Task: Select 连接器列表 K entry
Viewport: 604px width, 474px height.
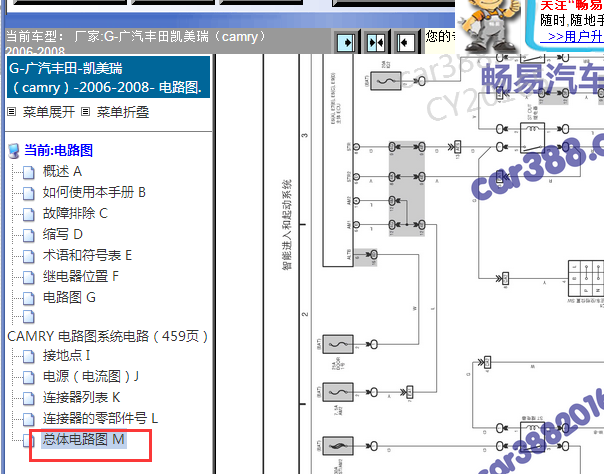Action: pyautogui.click(x=81, y=397)
